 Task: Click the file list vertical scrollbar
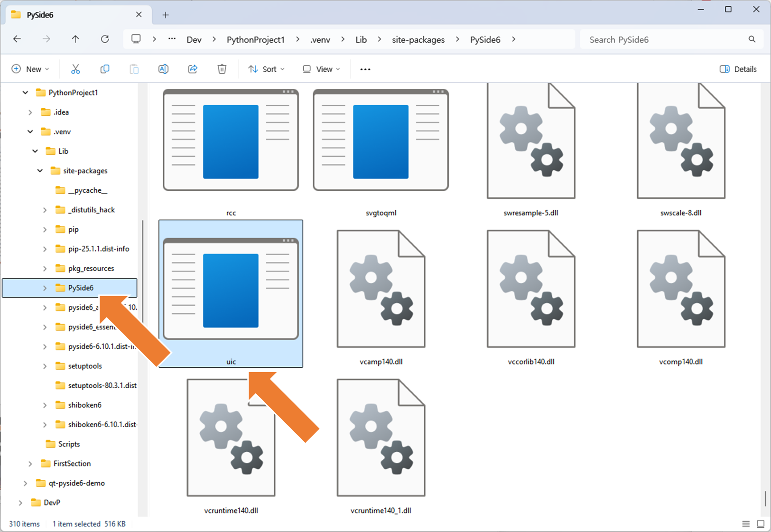pos(765,498)
